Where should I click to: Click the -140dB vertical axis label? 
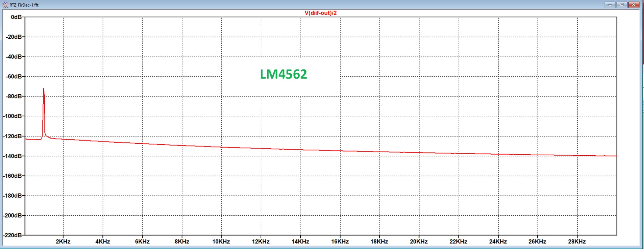point(13,156)
